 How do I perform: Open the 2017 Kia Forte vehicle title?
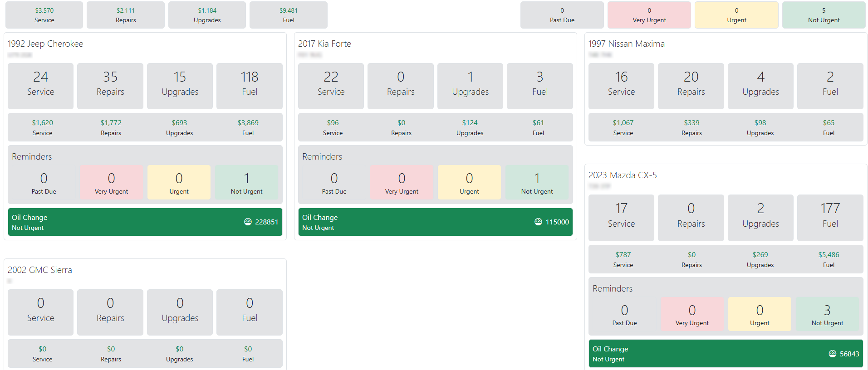(324, 44)
